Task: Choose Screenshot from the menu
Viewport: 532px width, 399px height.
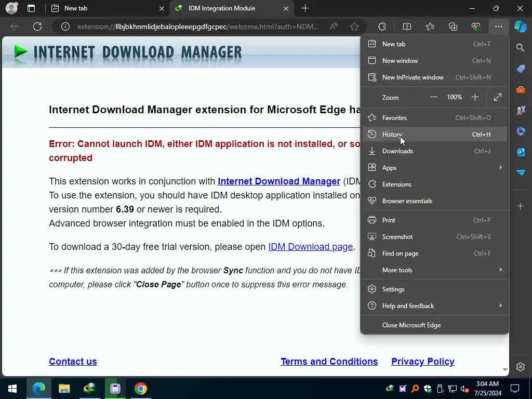Action: click(435, 237)
